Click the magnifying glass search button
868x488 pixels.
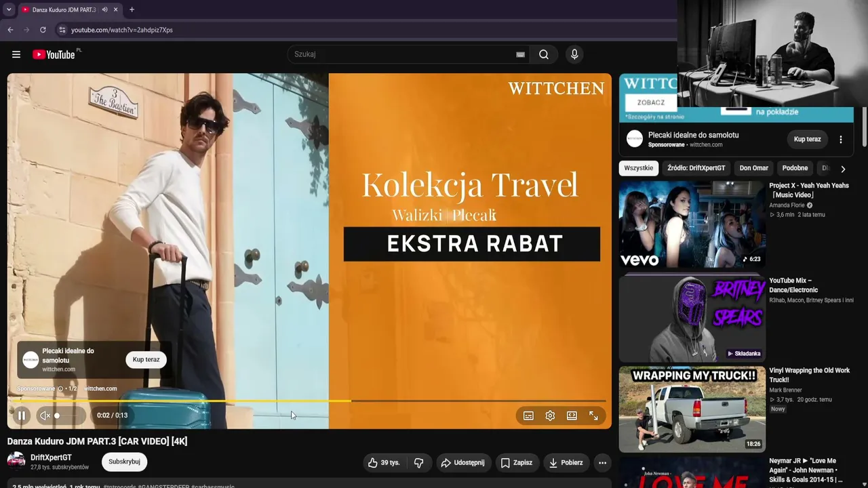(544, 54)
